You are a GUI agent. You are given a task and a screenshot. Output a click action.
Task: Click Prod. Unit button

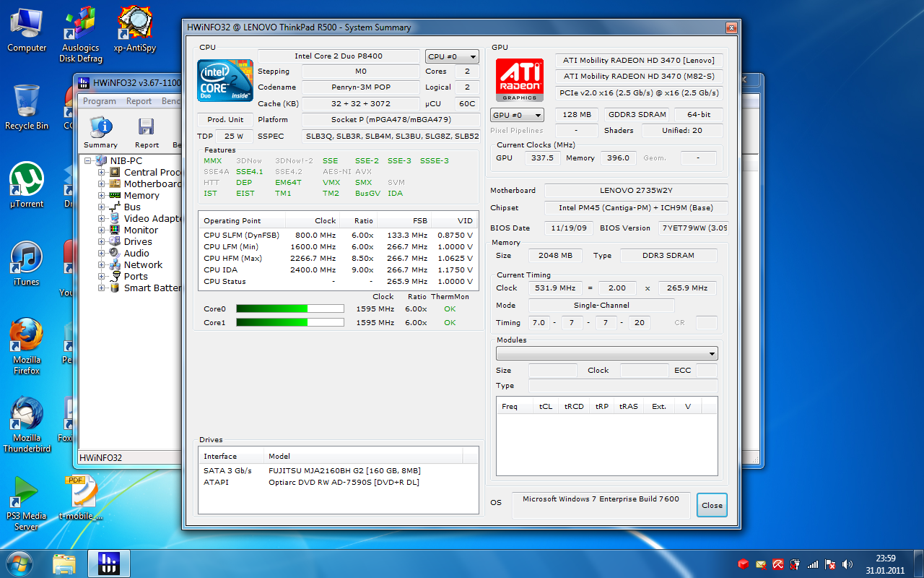pos(225,120)
